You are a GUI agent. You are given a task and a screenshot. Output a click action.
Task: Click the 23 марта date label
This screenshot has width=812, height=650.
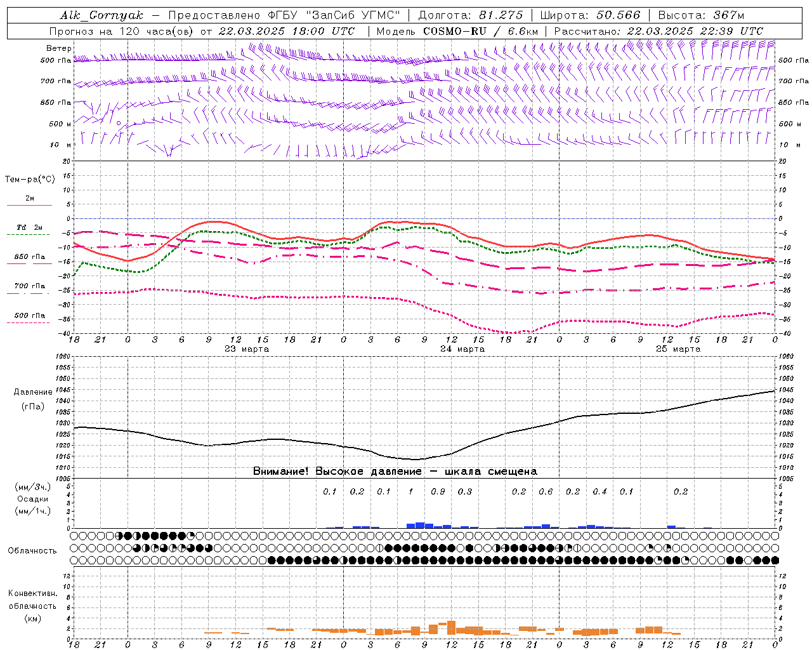pos(247,349)
